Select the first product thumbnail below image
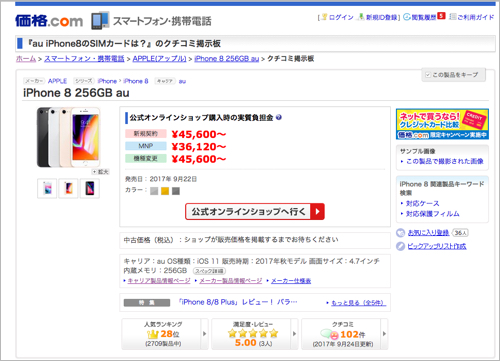The height and width of the screenshot is (361, 500). click(47, 188)
